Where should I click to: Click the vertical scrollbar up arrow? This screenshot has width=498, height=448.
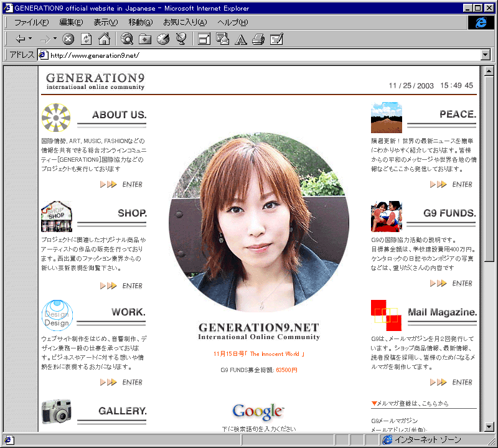point(489,71)
